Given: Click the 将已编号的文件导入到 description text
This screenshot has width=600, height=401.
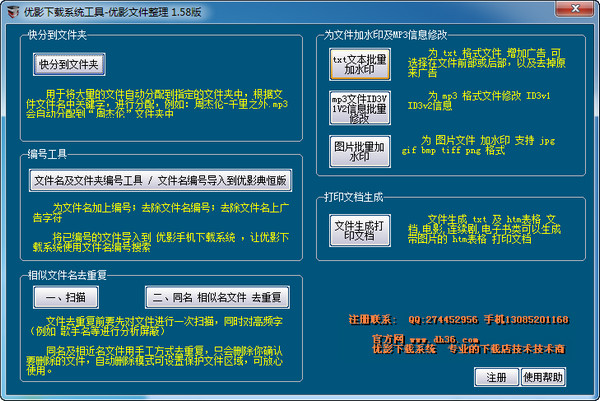Looking at the screenshot, I should 161,242.
